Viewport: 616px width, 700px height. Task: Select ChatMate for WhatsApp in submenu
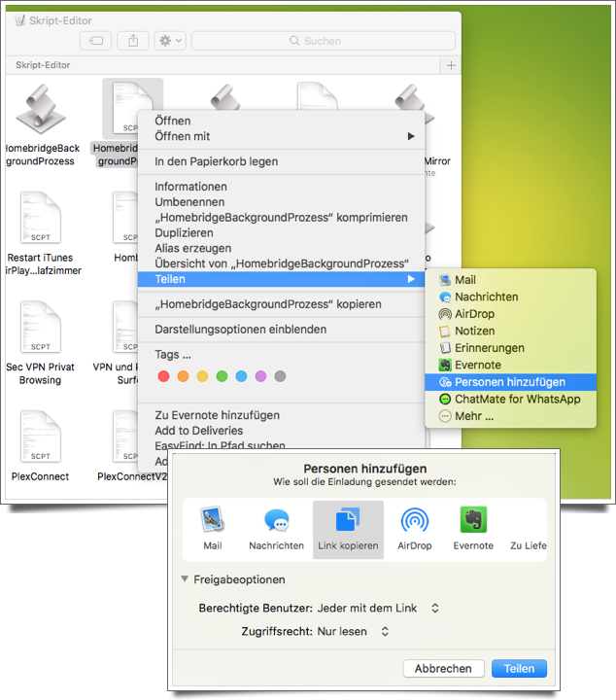[516, 399]
